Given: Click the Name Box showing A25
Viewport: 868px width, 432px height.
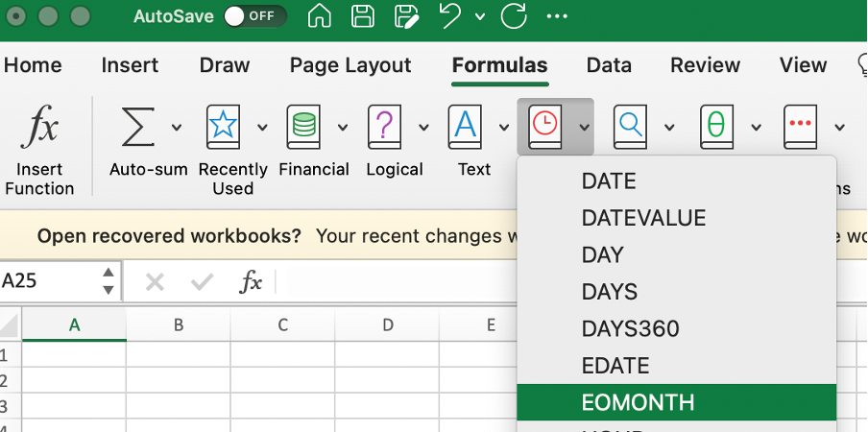Looking at the screenshot, I should coord(48,281).
